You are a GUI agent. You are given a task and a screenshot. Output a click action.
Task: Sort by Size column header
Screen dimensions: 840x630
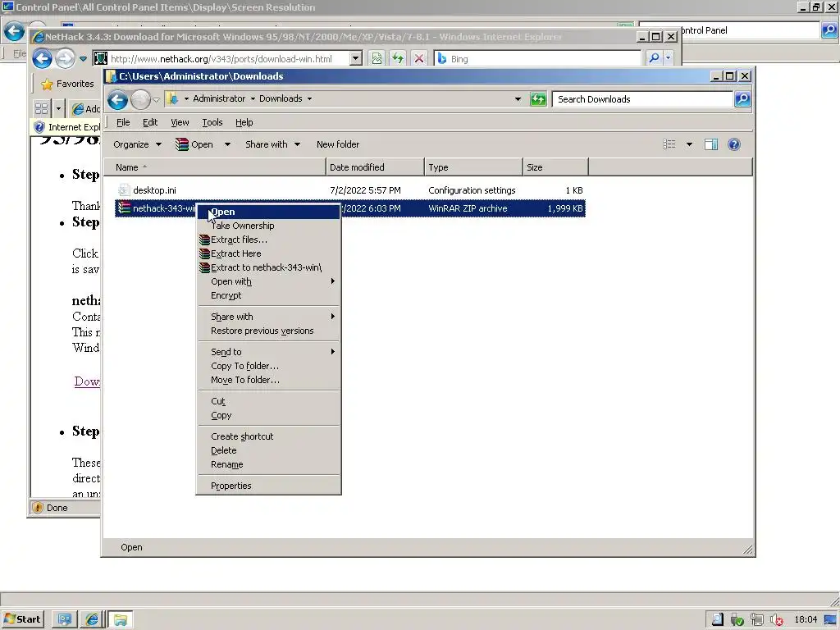point(555,167)
